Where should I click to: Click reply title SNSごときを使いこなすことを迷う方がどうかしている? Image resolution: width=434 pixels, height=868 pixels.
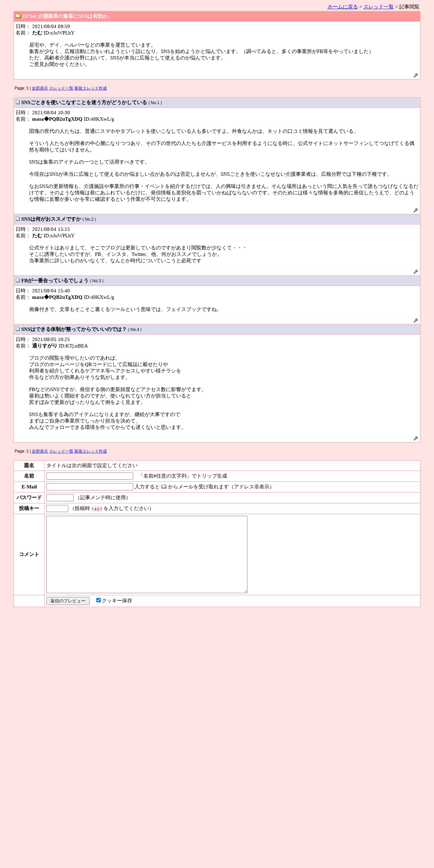pyautogui.click(x=84, y=102)
